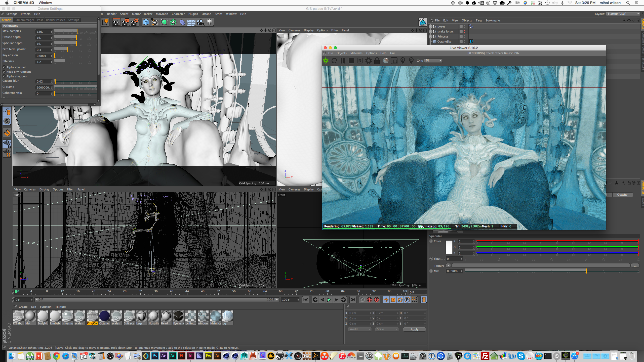This screenshot has width=644, height=362.
Task: Click the Apply button in coordinates panel
Action: [x=414, y=329]
